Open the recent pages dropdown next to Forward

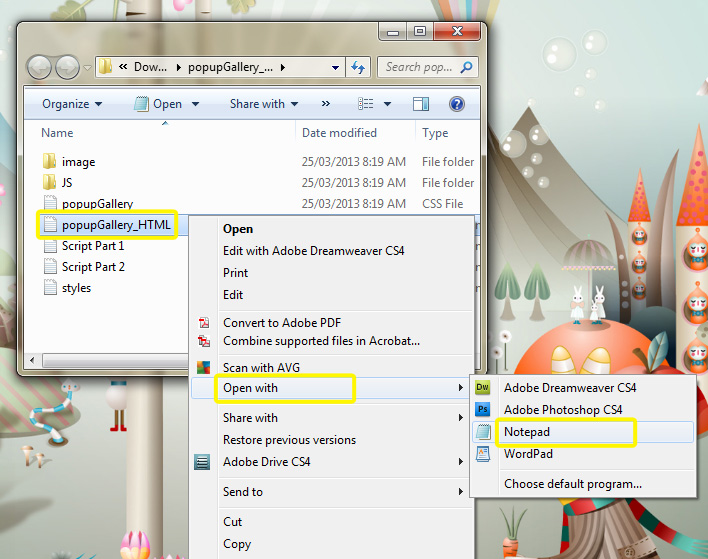[88, 68]
